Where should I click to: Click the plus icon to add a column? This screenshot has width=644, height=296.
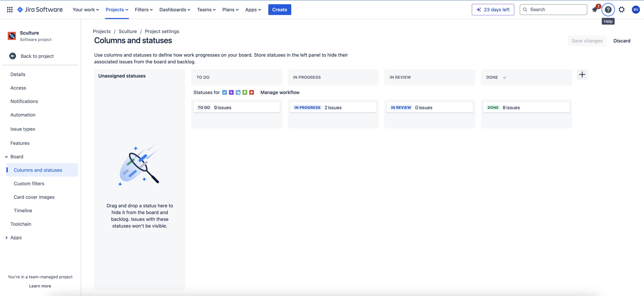click(x=582, y=74)
